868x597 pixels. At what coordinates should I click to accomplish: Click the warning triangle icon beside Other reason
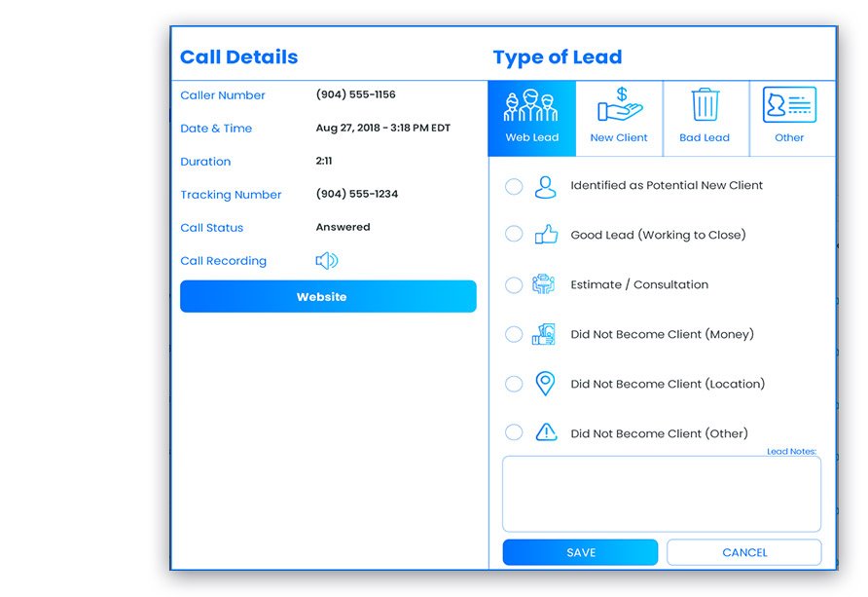546,432
